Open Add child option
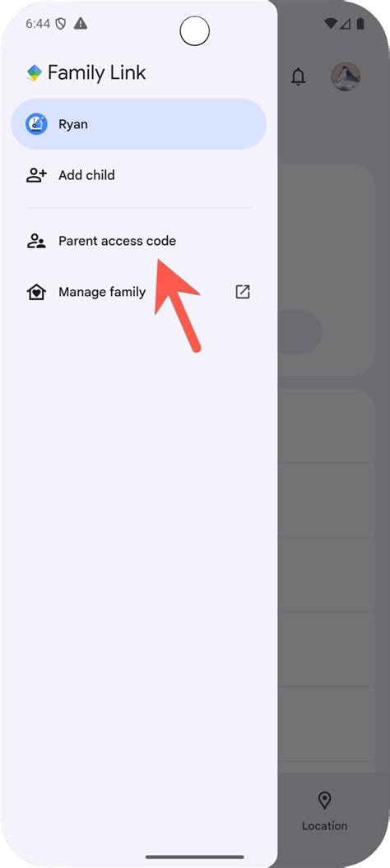 (x=138, y=175)
